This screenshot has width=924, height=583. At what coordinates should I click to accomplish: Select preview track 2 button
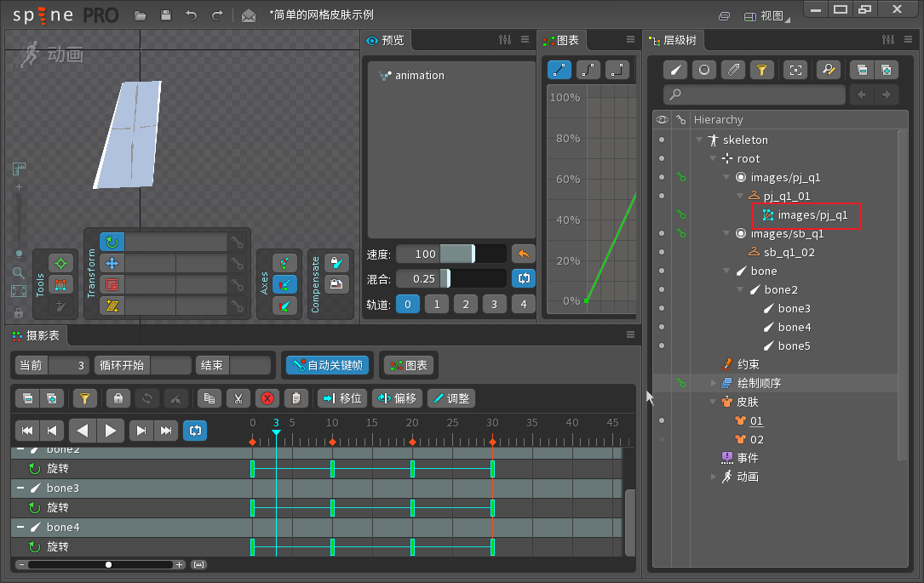pos(466,304)
